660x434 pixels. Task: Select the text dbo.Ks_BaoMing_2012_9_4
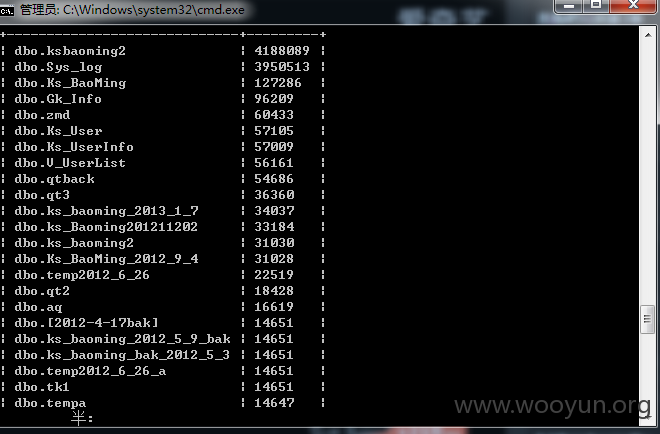[x=106, y=259]
